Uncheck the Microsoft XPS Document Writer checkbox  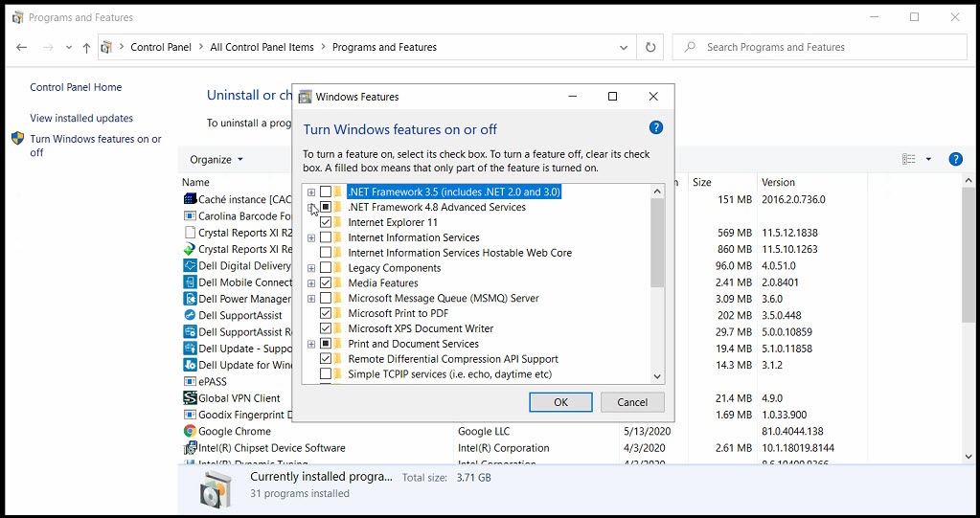(x=326, y=328)
